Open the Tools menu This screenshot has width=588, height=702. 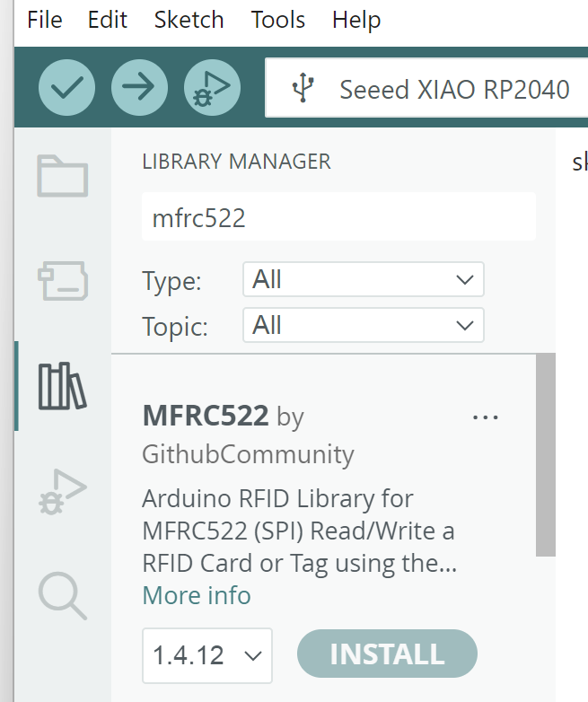278,20
